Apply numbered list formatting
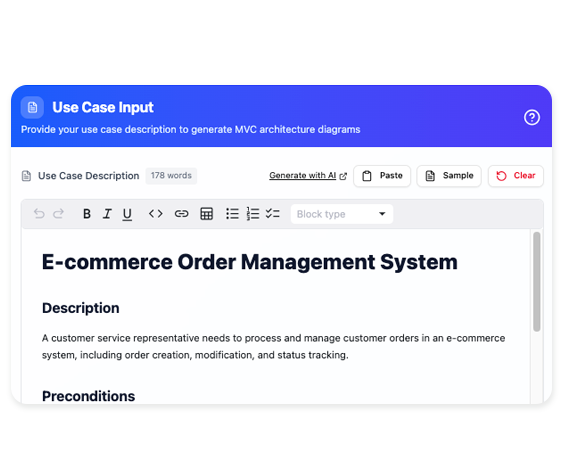567x457 pixels. click(x=253, y=214)
